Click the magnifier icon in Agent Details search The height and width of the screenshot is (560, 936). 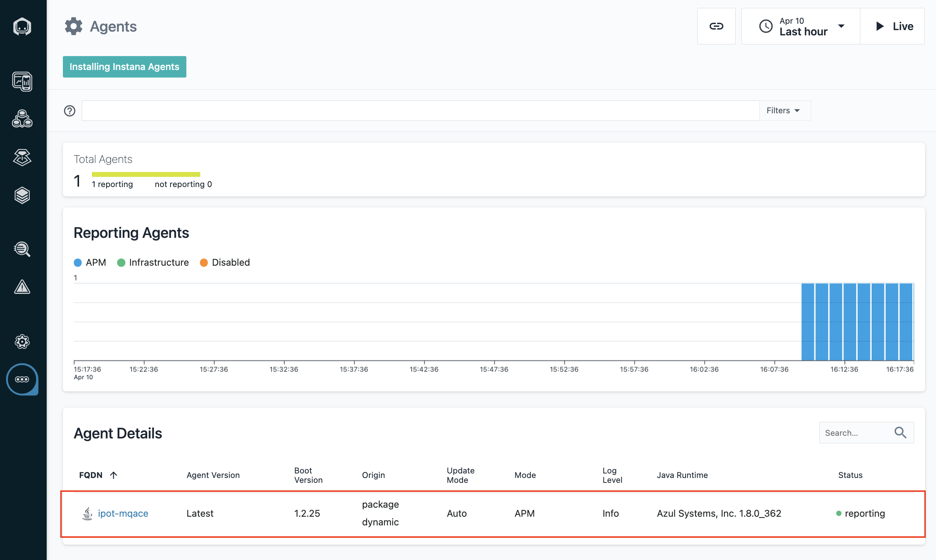[900, 432]
